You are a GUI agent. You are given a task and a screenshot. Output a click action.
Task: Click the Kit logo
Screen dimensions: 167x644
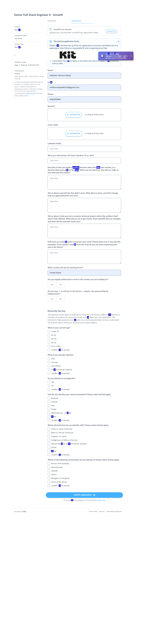68,55
